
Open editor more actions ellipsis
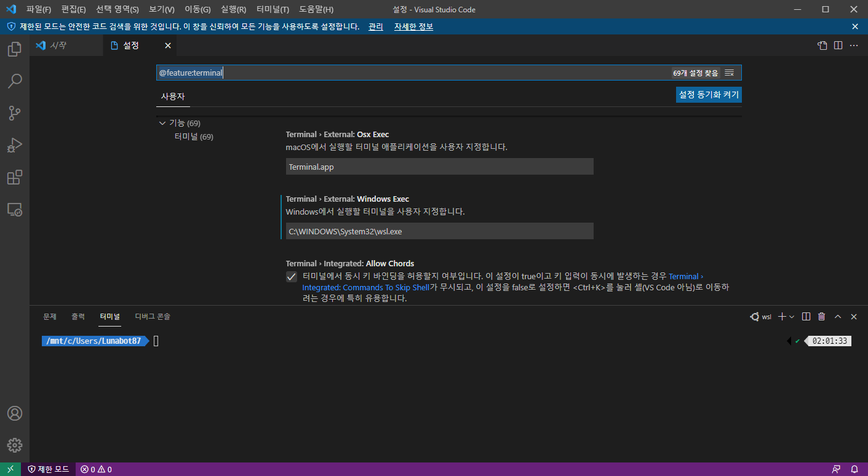[x=854, y=46]
